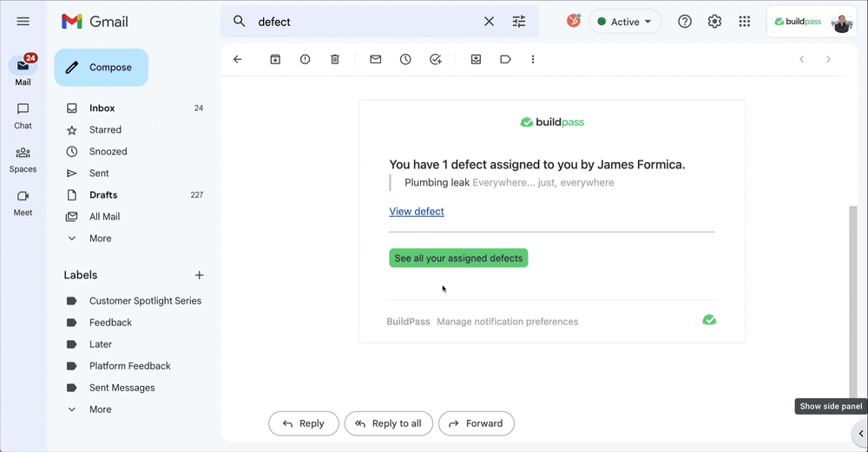Go to the older email arrow
The height and width of the screenshot is (452, 868).
point(828,59)
